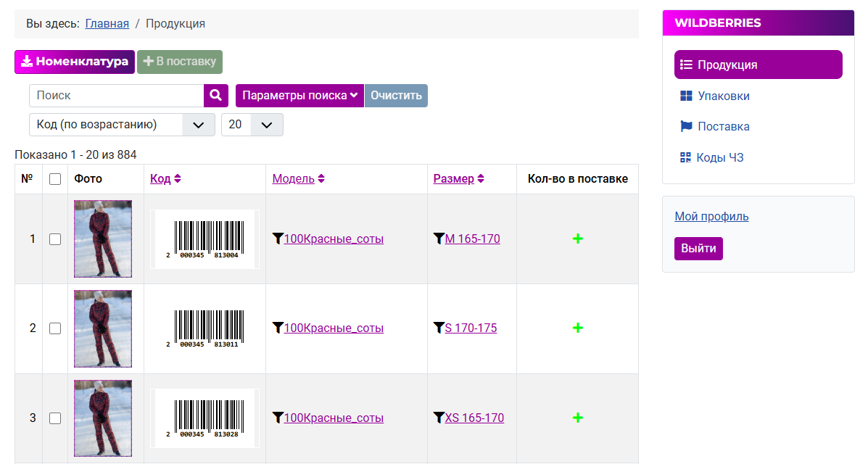Image resolution: width=868 pixels, height=464 pixels.
Task: Add row 2 item via green plus
Action: click(x=577, y=328)
